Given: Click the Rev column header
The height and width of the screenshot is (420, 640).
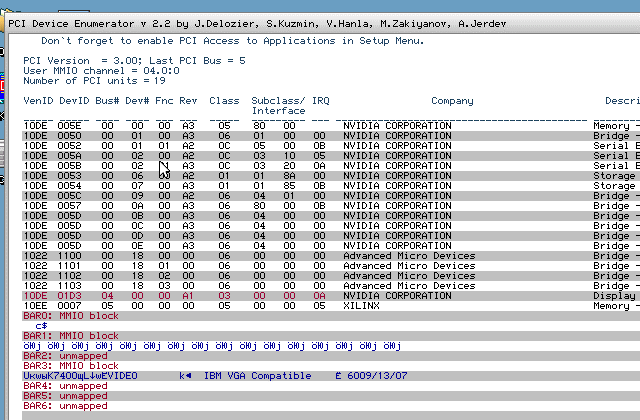Looking at the screenshot, I should [x=189, y=101].
